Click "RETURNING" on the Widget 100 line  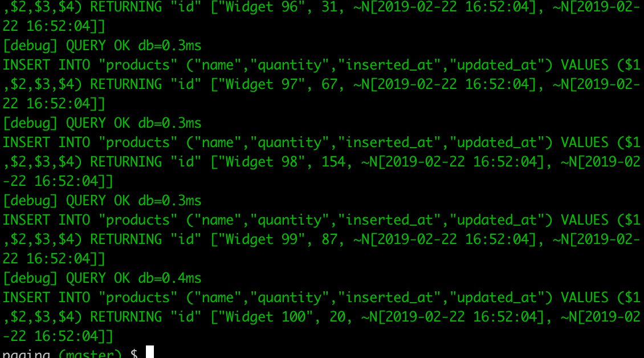click(126, 317)
